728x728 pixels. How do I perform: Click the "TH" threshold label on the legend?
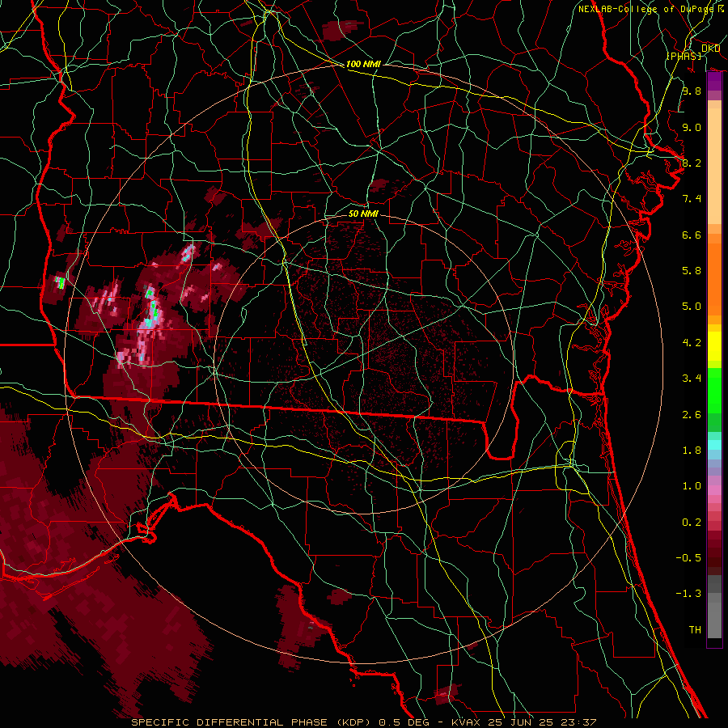[695, 630]
